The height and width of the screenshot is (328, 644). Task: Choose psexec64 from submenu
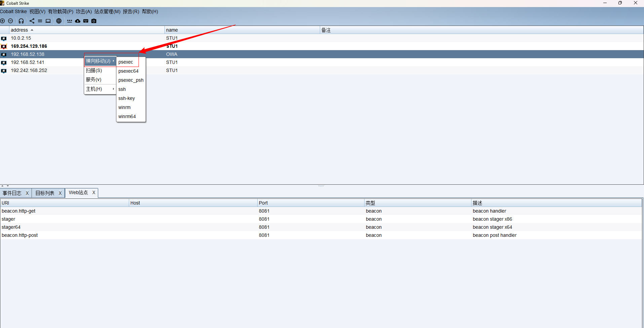pos(131,71)
